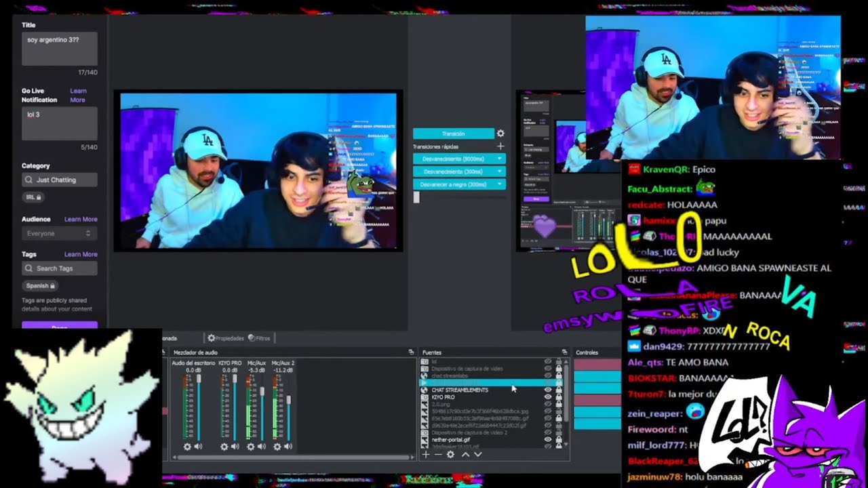Open Filtros tab in source toolbar
Screen dimensions: 868x488
tap(259, 338)
